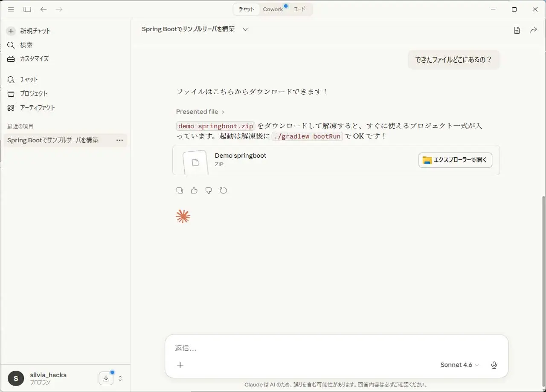Click the share arrow icon

533,30
